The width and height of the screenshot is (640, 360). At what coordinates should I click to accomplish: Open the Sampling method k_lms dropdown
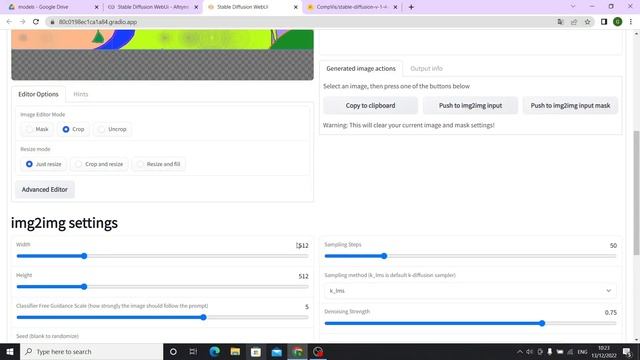pos(470,291)
